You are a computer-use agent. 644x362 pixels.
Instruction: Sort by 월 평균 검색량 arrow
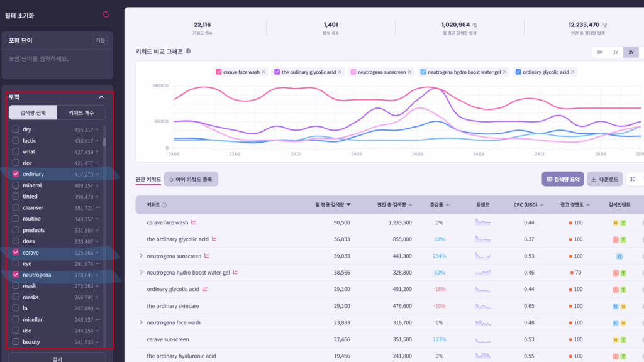pyautogui.click(x=348, y=205)
